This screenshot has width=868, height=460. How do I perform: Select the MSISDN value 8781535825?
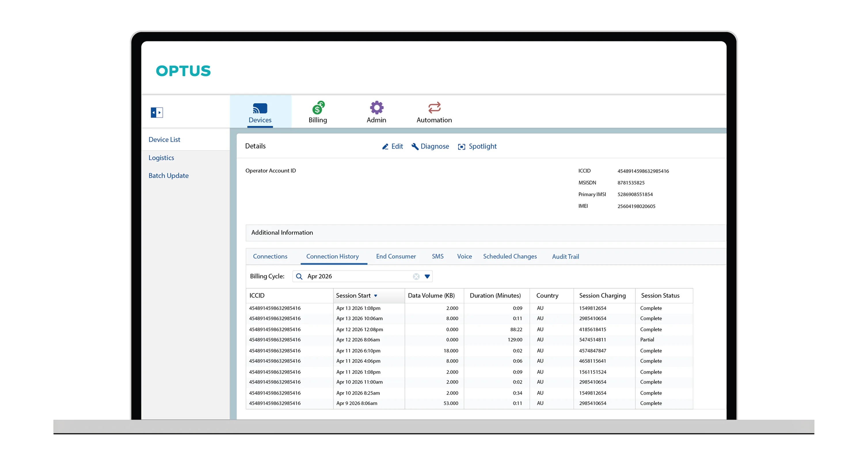click(x=631, y=183)
